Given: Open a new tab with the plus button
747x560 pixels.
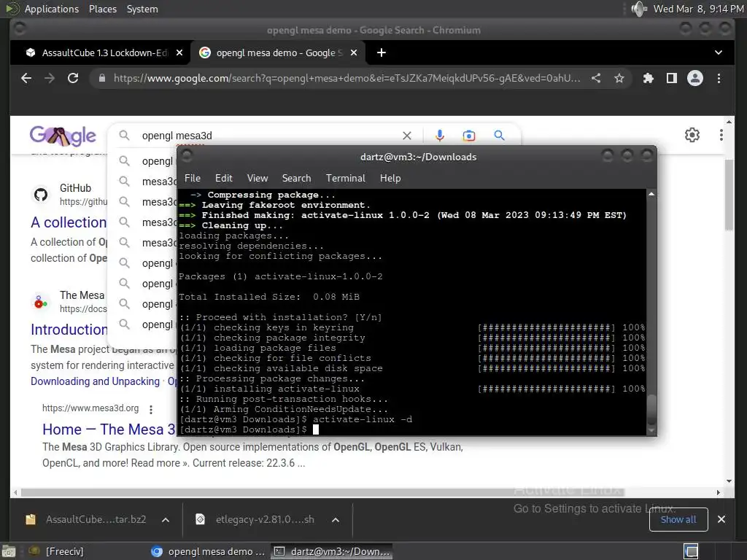Looking at the screenshot, I should coord(381,52).
